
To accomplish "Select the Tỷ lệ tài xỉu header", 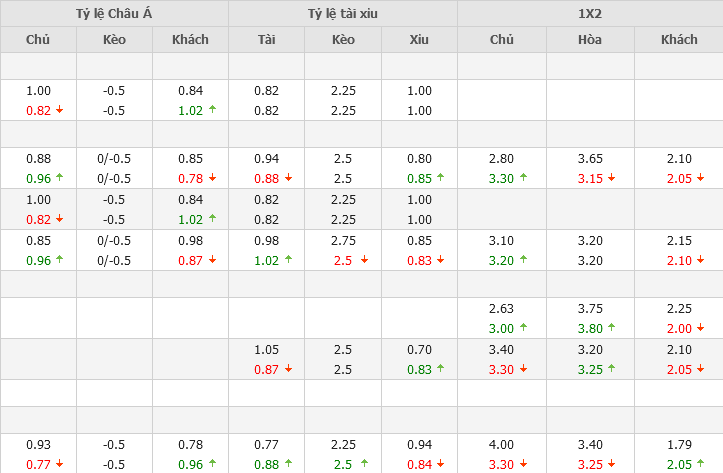I will point(343,13).
